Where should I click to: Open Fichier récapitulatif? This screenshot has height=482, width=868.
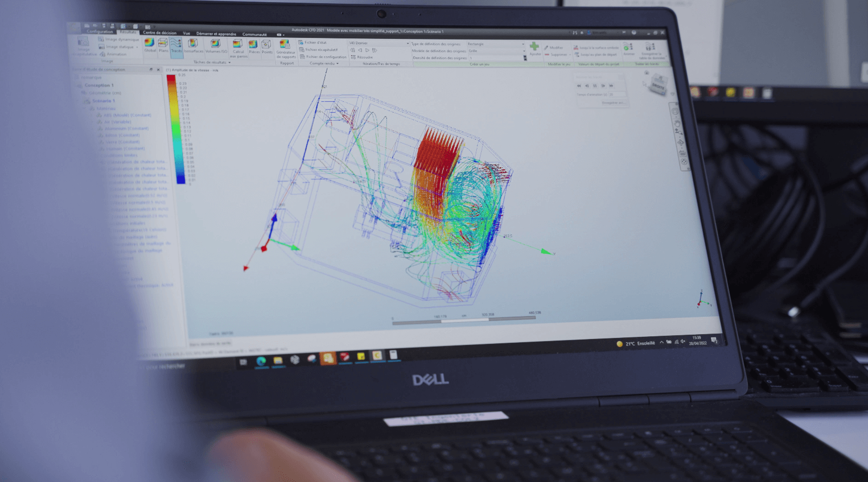(319, 49)
